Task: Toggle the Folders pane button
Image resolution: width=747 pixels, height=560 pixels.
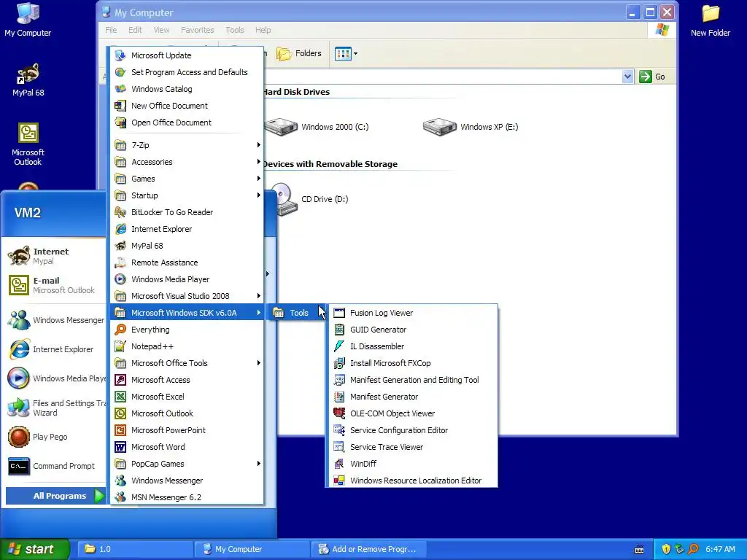Action: [298, 53]
